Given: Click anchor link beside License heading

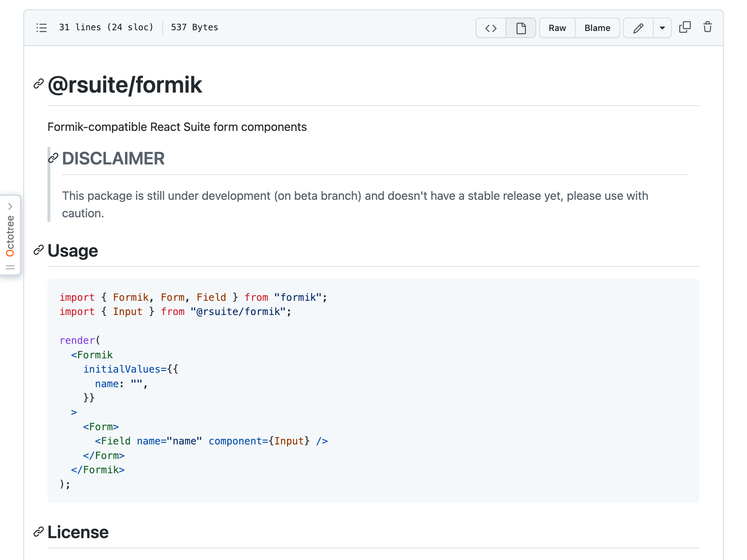Looking at the screenshot, I should 39,532.
